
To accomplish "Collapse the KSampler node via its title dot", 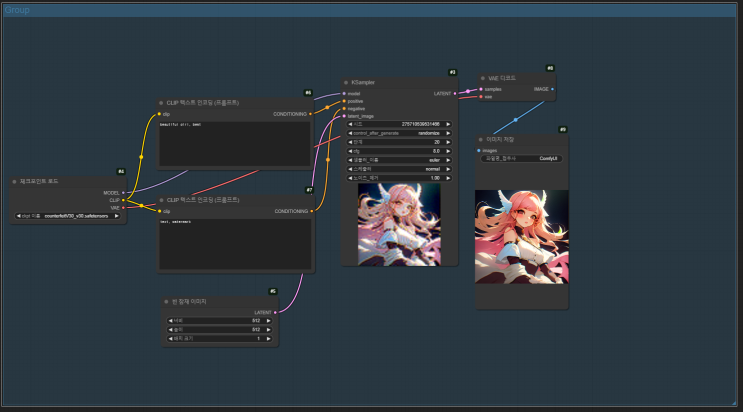I will [346, 83].
